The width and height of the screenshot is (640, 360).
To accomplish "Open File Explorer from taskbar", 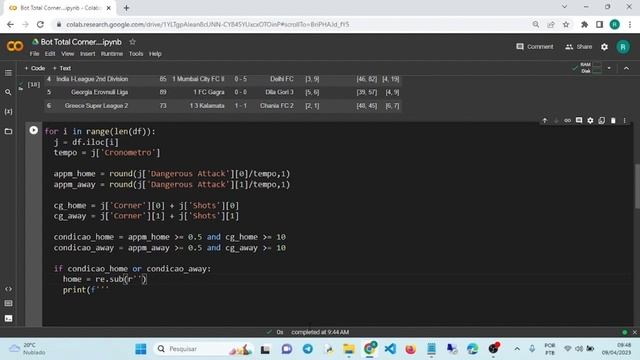I will click(349, 349).
